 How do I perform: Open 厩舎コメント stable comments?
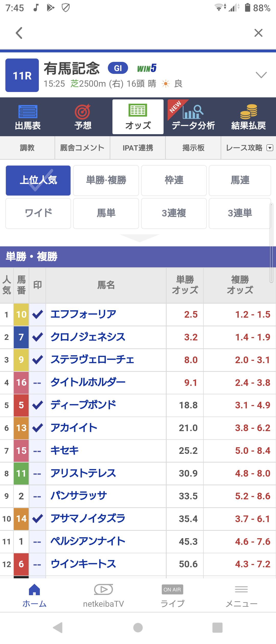(x=82, y=148)
